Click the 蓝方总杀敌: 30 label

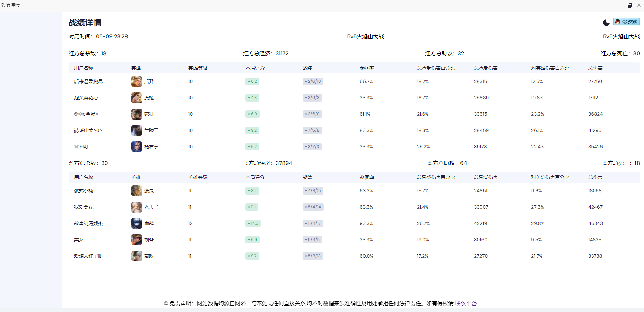(x=88, y=163)
